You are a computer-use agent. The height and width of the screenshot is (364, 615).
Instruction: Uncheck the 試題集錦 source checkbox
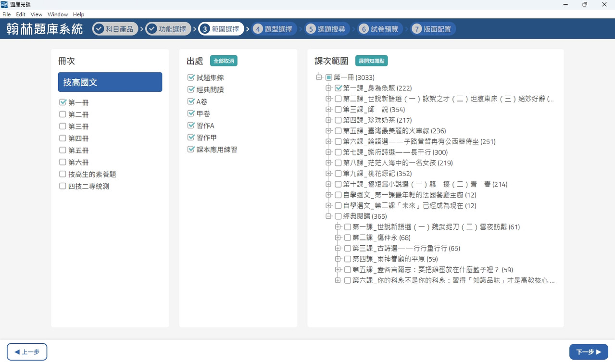click(191, 77)
